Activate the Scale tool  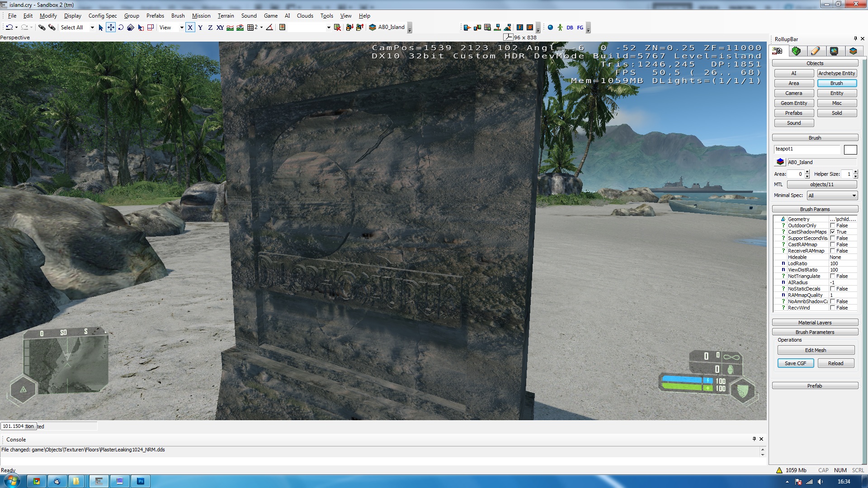pyautogui.click(x=131, y=28)
